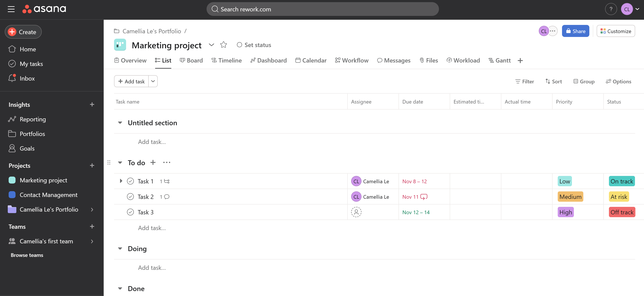Toggle Task 3 completion checkbox
Viewport: 644px width, 296px height.
[x=130, y=212]
